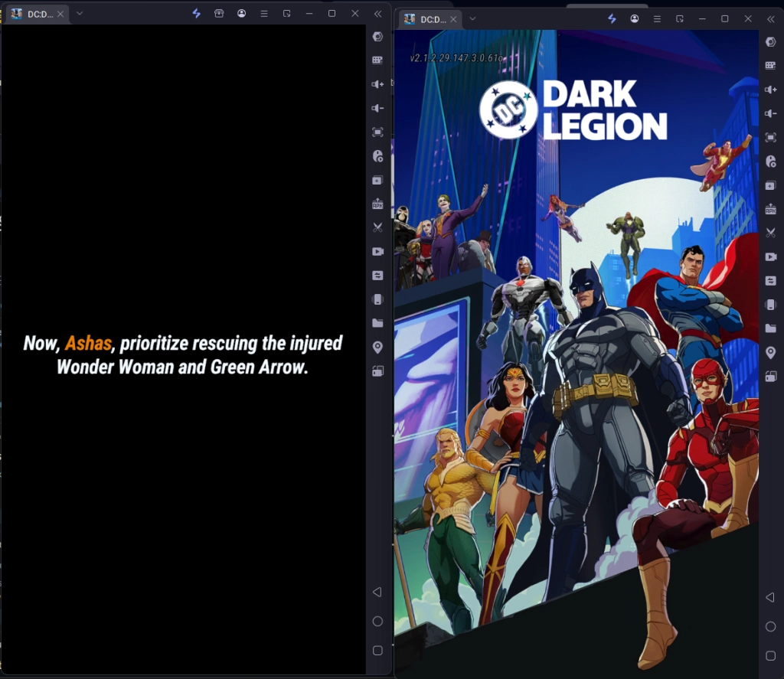Select the scissors trim tool in the sidebar
This screenshot has width=784, height=679.
tap(377, 227)
